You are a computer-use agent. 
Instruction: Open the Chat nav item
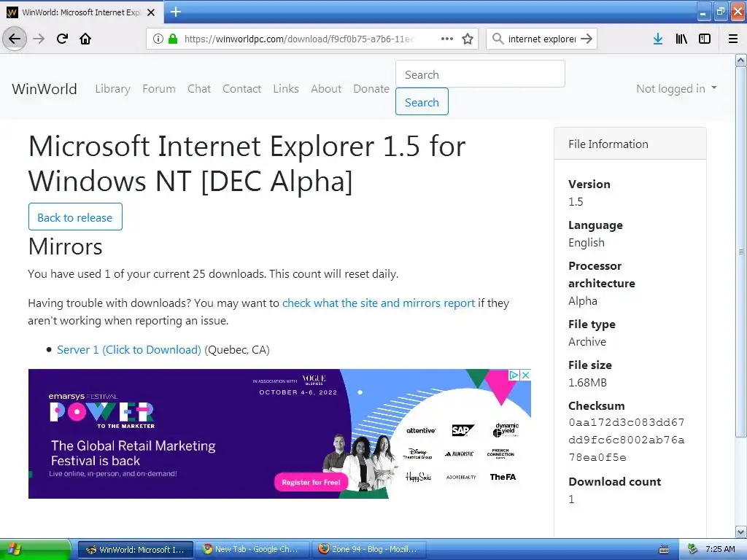pyautogui.click(x=199, y=88)
